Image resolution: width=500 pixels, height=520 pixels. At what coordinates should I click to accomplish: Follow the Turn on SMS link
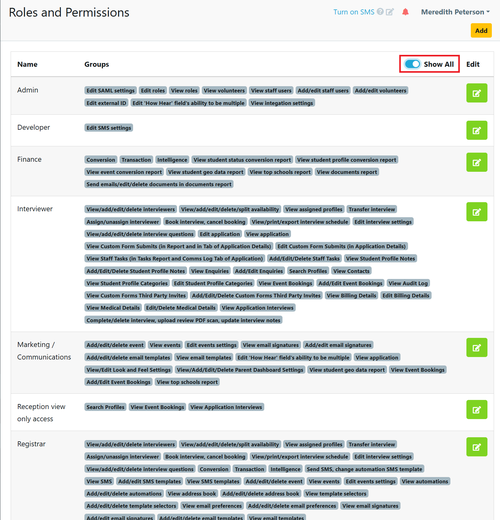pyautogui.click(x=354, y=12)
